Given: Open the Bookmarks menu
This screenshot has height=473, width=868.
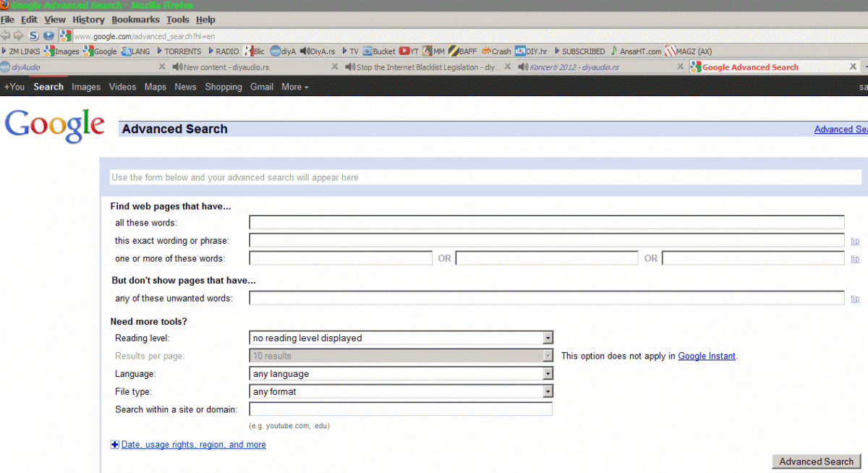Looking at the screenshot, I should click(135, 20).
